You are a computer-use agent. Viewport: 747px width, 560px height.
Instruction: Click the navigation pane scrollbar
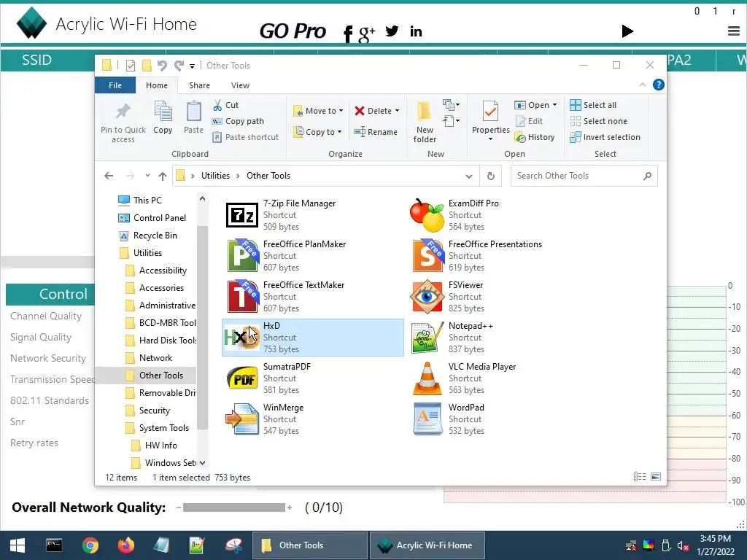pyautogui.click(x=203, y=329)
